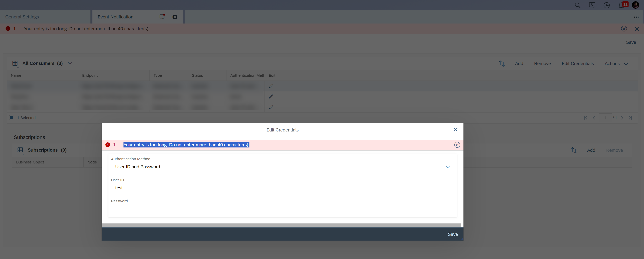Click the Edit Credentials toolbar button
644x259 pixels.
578,64
